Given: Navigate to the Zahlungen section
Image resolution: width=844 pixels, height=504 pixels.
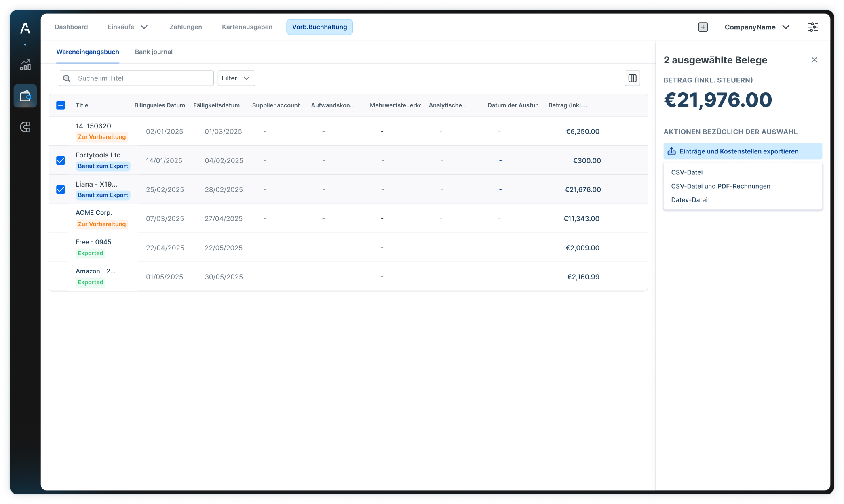Looking at the screenshot, I should tap(186, 27).
